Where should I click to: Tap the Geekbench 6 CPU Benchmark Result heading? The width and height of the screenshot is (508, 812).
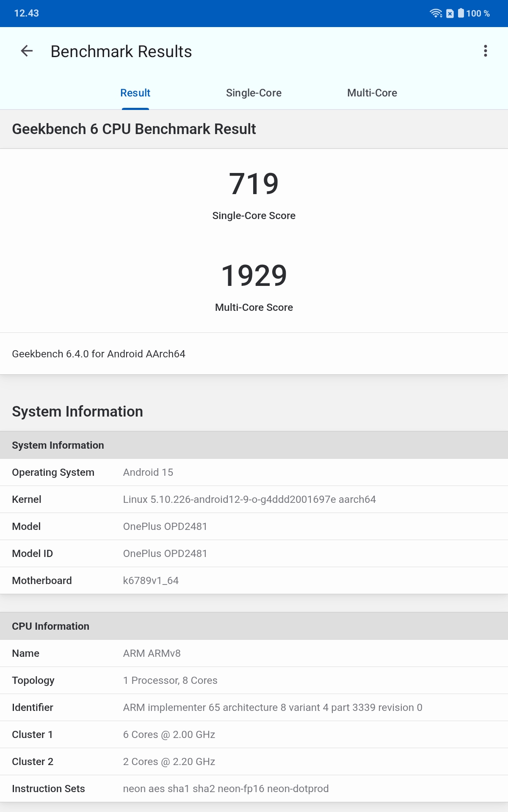(x=134, y=129)
